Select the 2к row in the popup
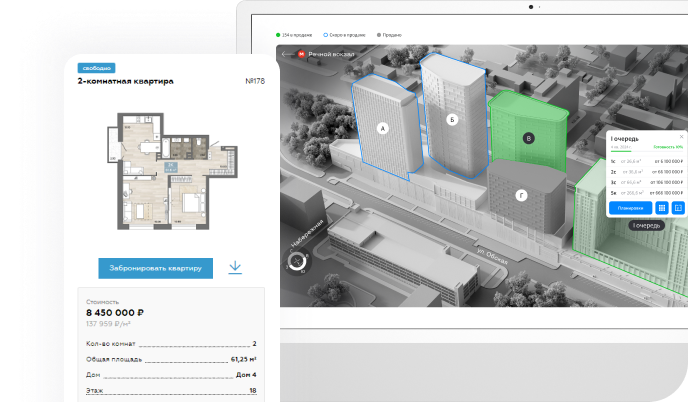This screenshot has width=688, height=402. (647, 172)
